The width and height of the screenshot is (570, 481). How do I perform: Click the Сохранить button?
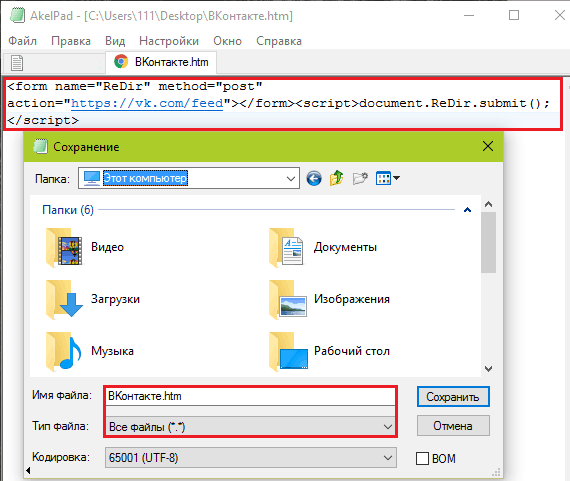pyautogui.click(x=453, y=397)
